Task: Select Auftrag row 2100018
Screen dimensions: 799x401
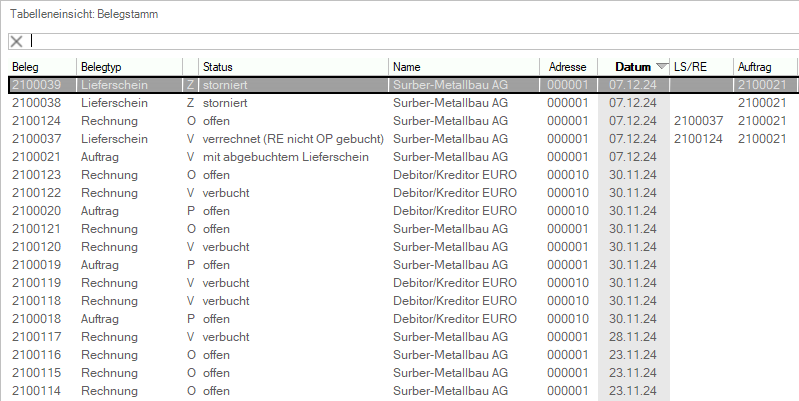Action: tap(404, 319)
